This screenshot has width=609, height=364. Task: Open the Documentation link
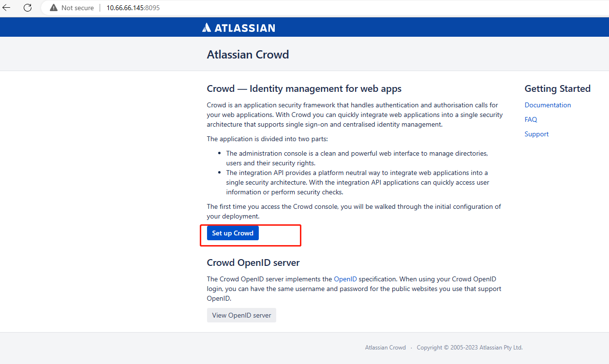click(548, 105)
